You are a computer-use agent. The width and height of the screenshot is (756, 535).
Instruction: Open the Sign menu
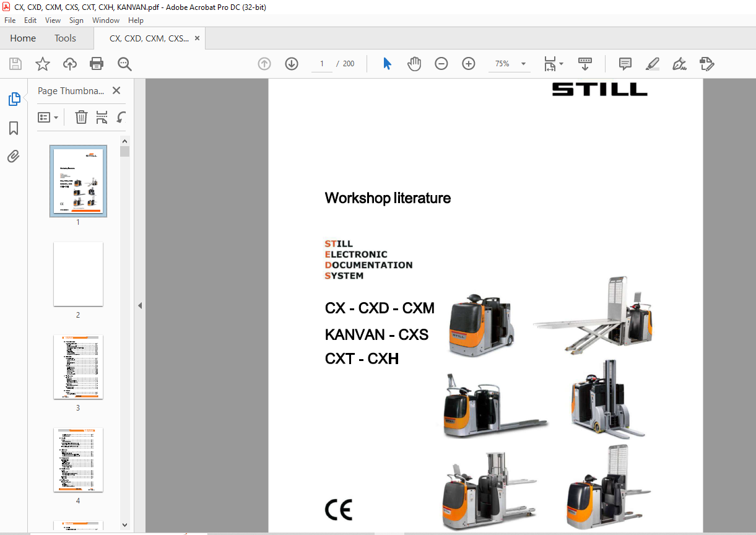76,20
